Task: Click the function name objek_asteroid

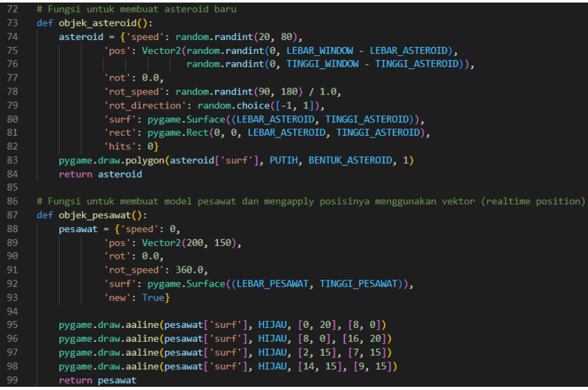Action: point(98,23)
